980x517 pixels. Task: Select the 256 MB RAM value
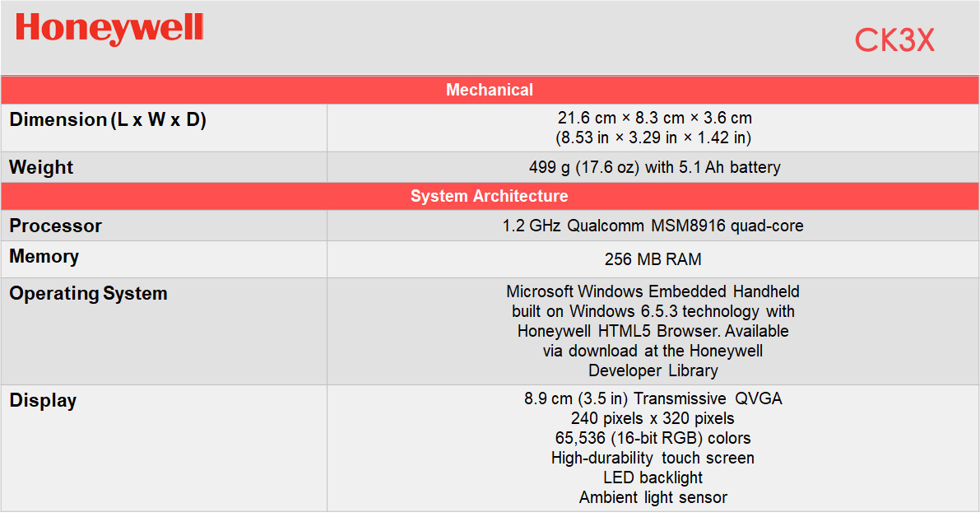pyautogui.click(x=653, y=259)
